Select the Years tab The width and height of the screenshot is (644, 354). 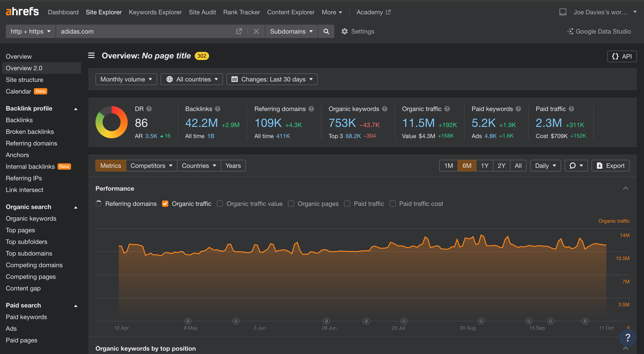click(x=233, y=166)
